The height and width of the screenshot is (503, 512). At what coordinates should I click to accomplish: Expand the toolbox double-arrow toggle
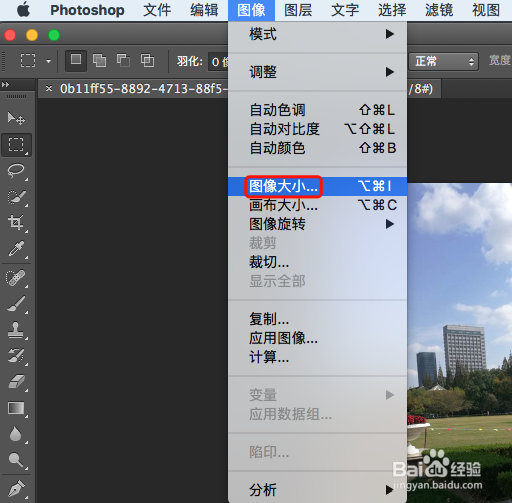(5, 85)
